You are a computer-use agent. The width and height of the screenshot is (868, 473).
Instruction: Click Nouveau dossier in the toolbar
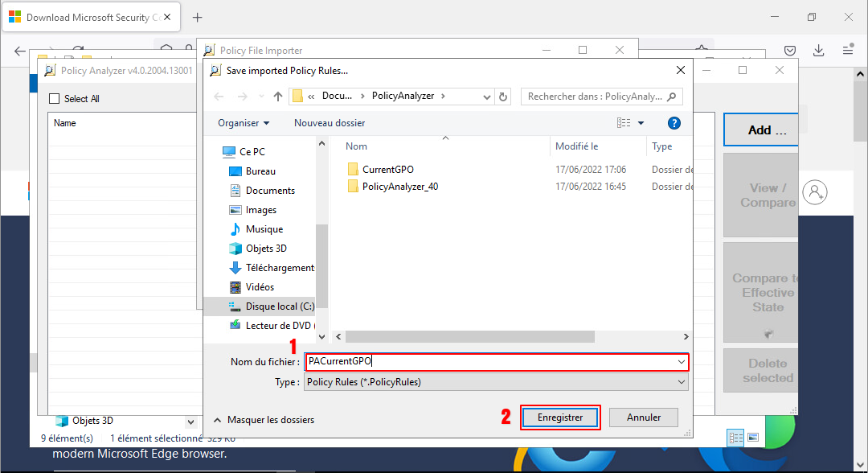[330, 123]
